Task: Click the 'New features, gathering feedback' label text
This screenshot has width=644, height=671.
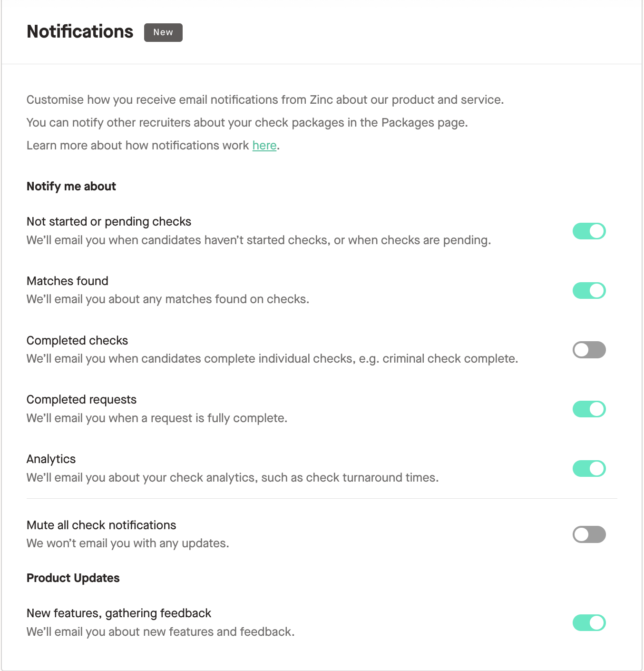Action: click(x=119, y=613)
